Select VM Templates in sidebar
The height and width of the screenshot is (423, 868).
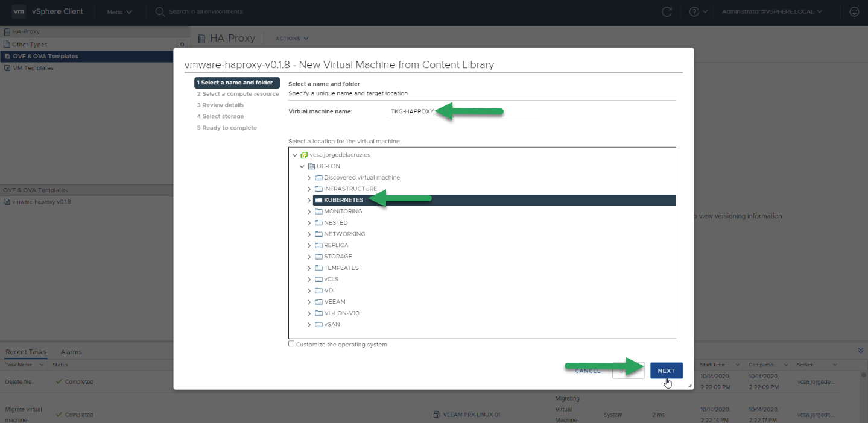pos(33,68)
